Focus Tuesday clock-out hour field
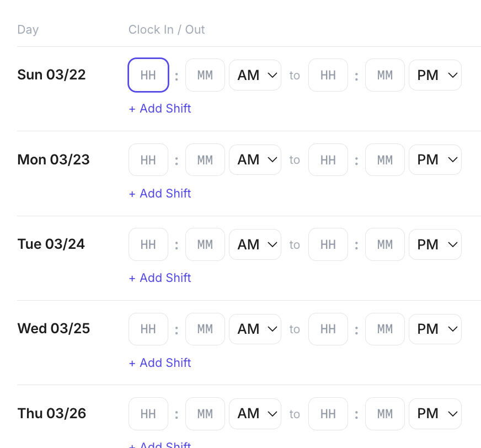This screenshot has height=448, width=481. point(328,244)
